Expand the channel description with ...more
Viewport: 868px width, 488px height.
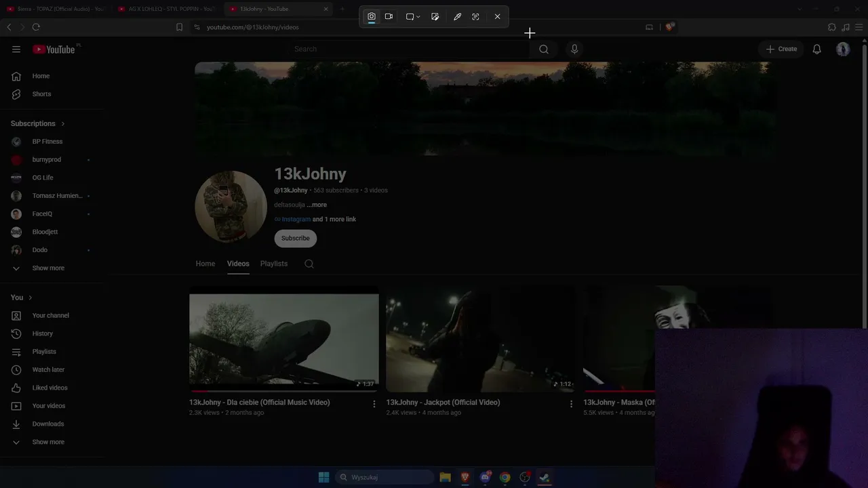(317, 205)
